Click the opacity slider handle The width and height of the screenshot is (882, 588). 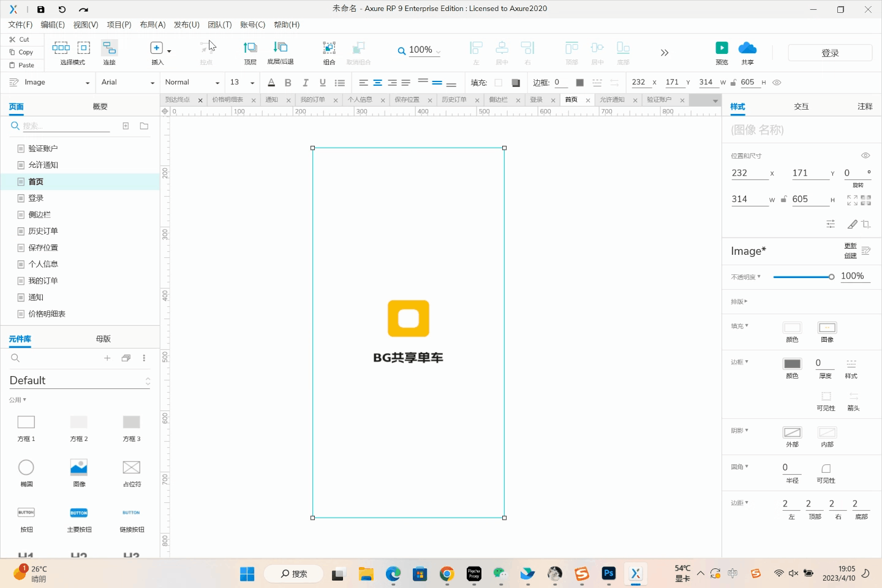click(x=831, y=277)
